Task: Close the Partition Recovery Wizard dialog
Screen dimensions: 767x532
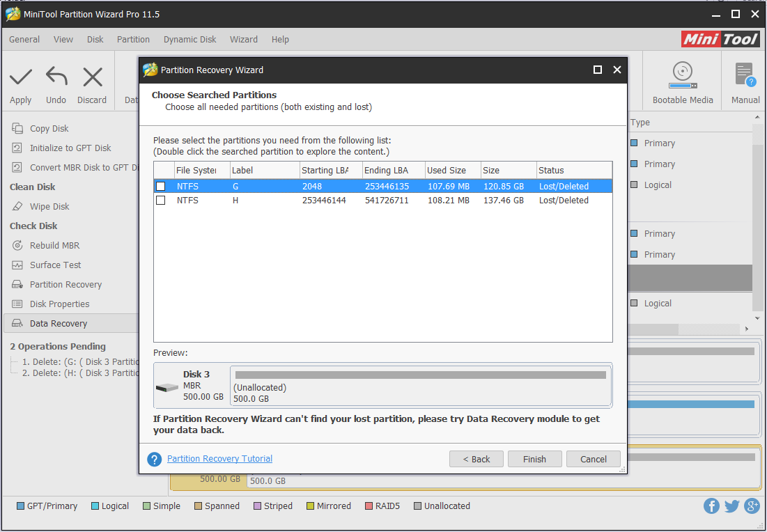Action: pyautogui.click(x=617, y=70)
